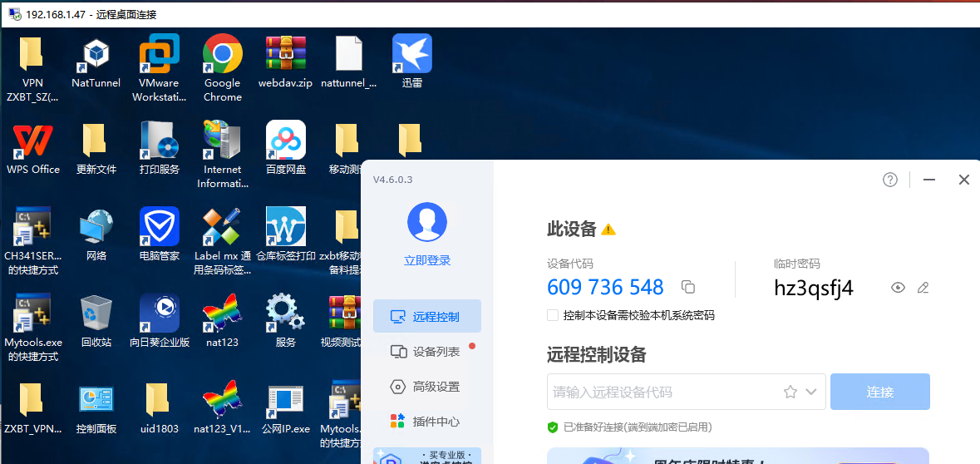Edit the temporary password with pencil icon
This screenshot has width=980, height=464.
tap(923, 288)
